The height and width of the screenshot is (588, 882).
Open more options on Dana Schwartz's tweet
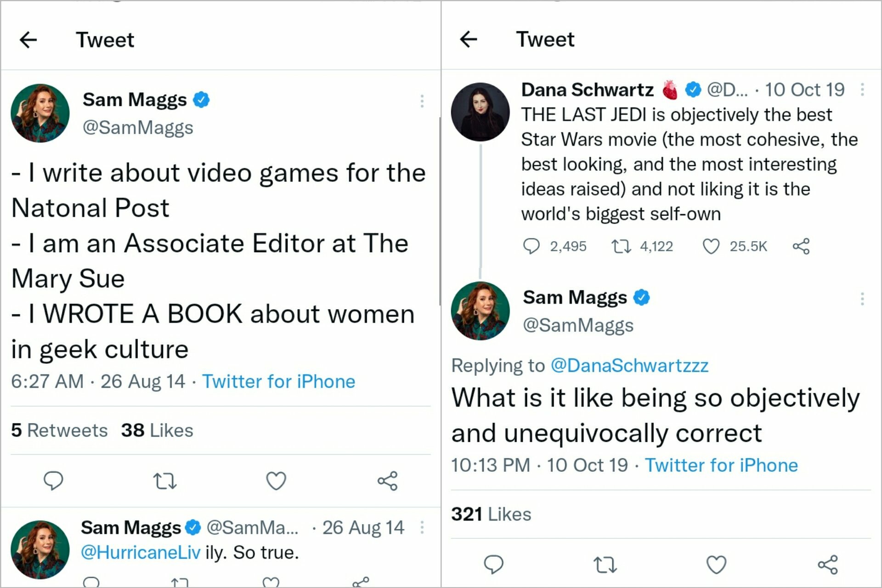[862, 90]
